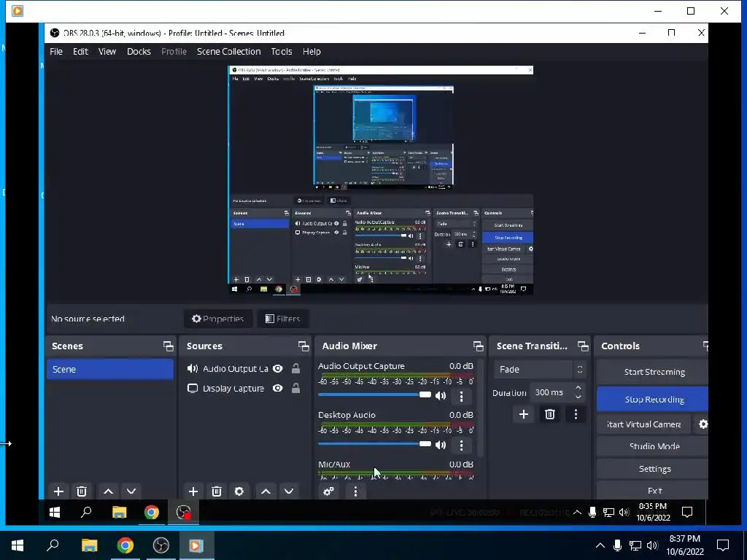Move scene up

pos(108,491)
